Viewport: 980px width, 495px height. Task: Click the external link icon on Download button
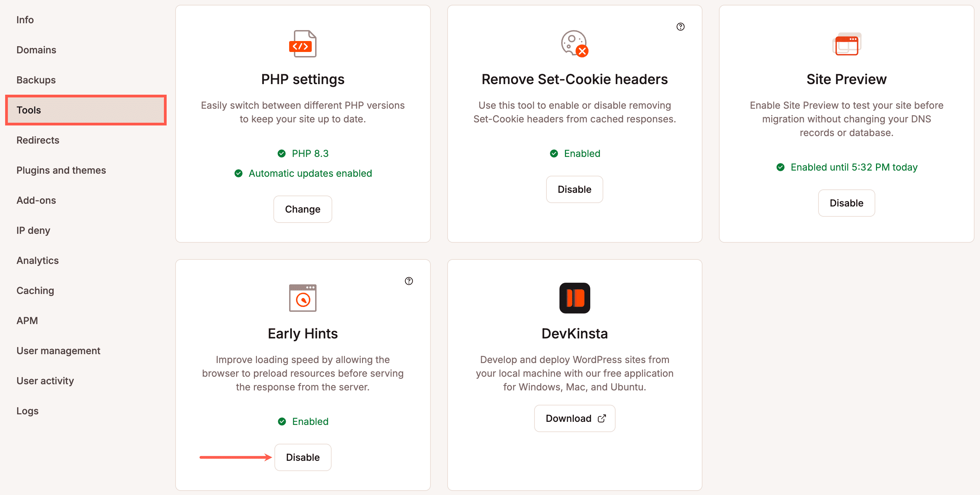tap(601, 418)
